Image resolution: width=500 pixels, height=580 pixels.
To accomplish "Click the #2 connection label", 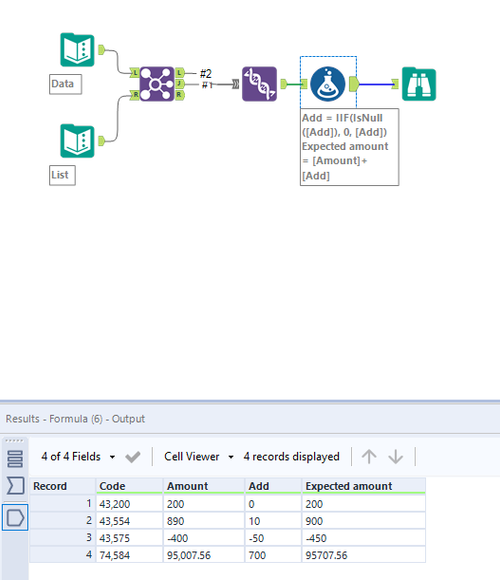I will [x=206, y=74].
